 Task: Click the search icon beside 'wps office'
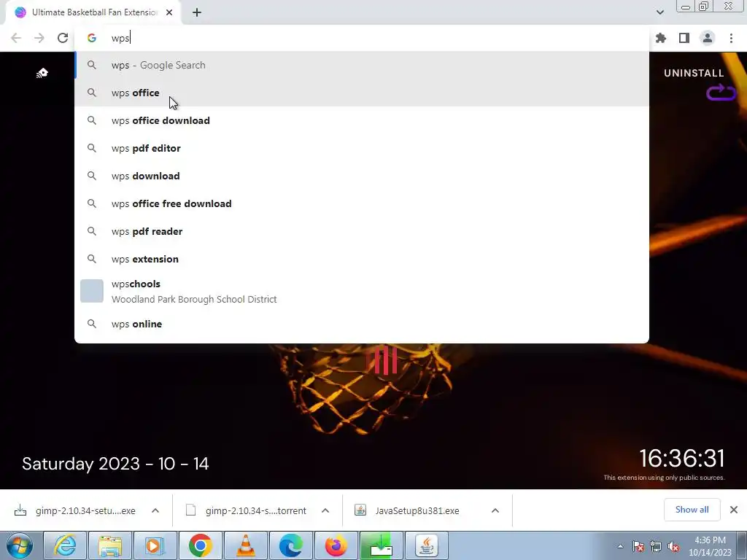pos(92,93)
